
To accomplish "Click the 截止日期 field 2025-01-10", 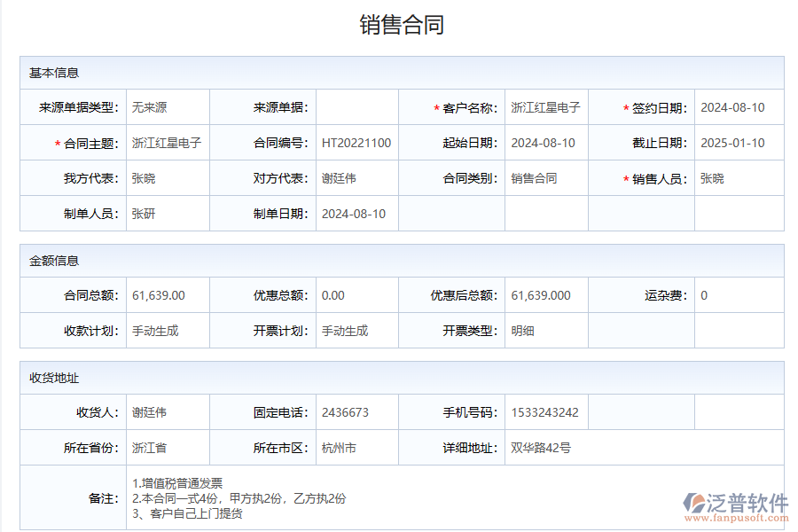I will tap(731, 142).
